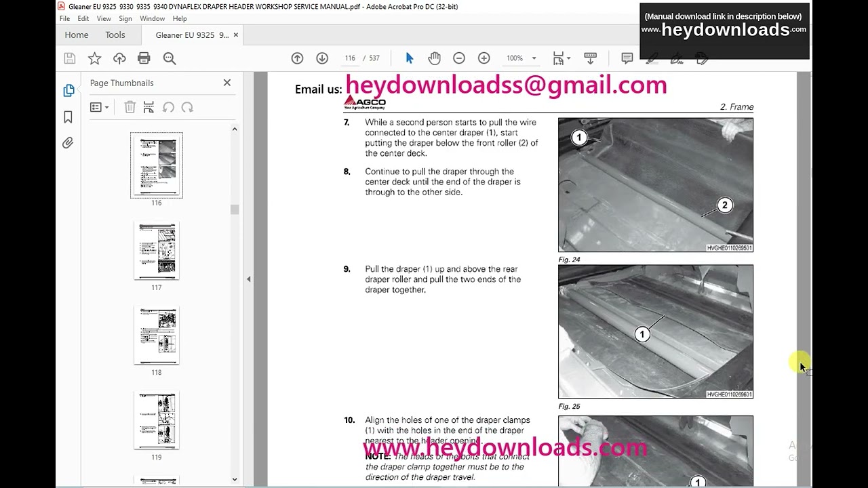Click the delete pages trash icon
The height and width of the screenshot is (488, 868).
coord(130,107)
